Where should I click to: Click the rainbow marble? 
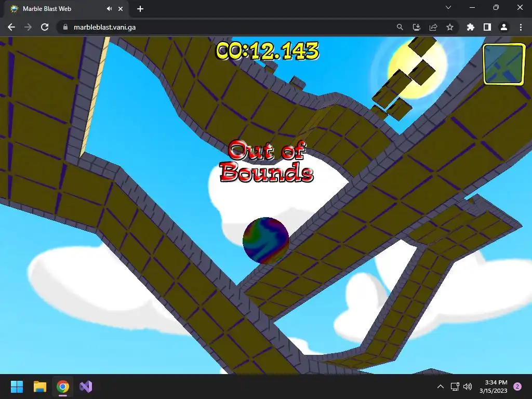click(x=266, y=241)
